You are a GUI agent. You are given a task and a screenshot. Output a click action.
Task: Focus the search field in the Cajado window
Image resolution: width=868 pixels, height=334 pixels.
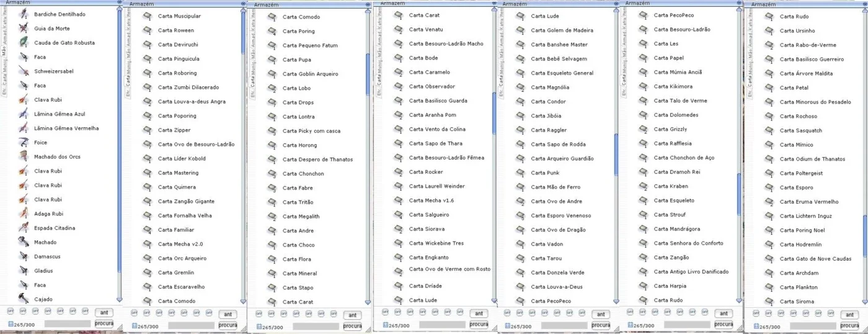(x=68, y=323)
